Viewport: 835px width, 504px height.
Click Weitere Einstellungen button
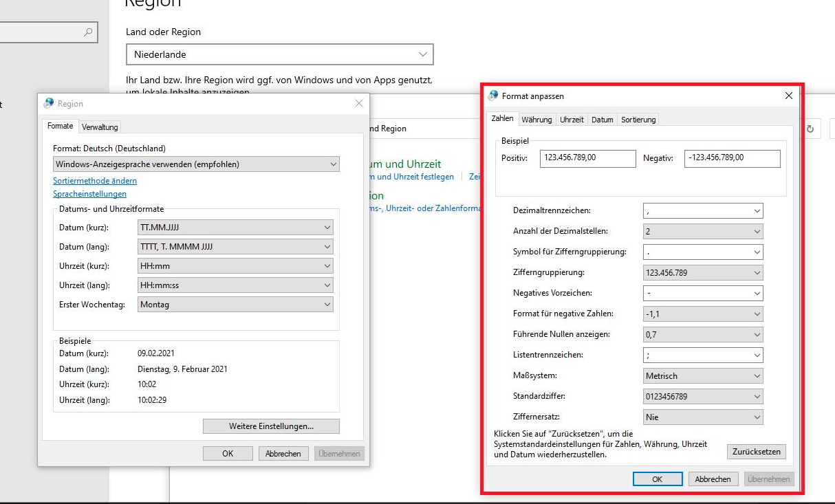coord(271,426)
